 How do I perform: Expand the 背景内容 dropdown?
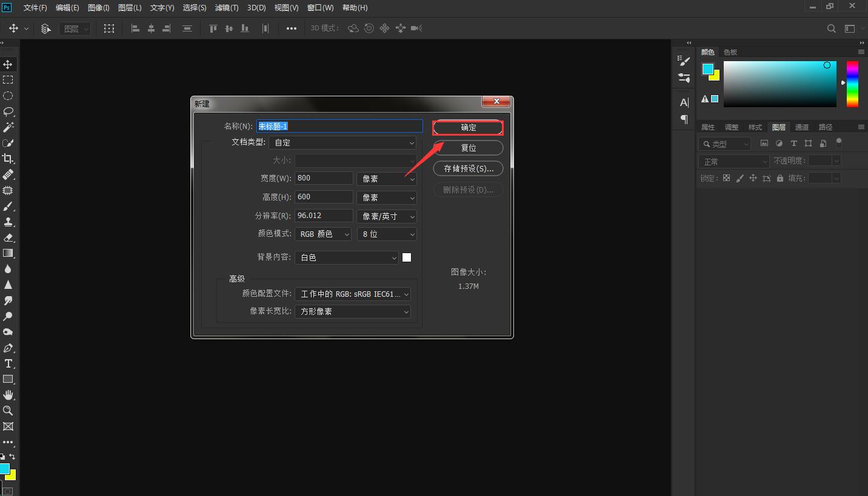pos(347,257)
